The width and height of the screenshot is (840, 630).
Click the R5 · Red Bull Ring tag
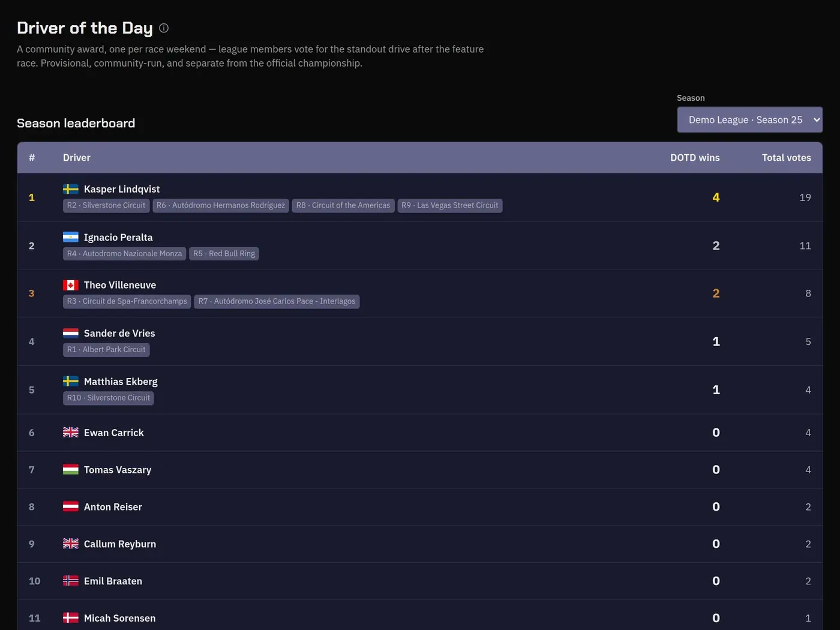point(224,254)
